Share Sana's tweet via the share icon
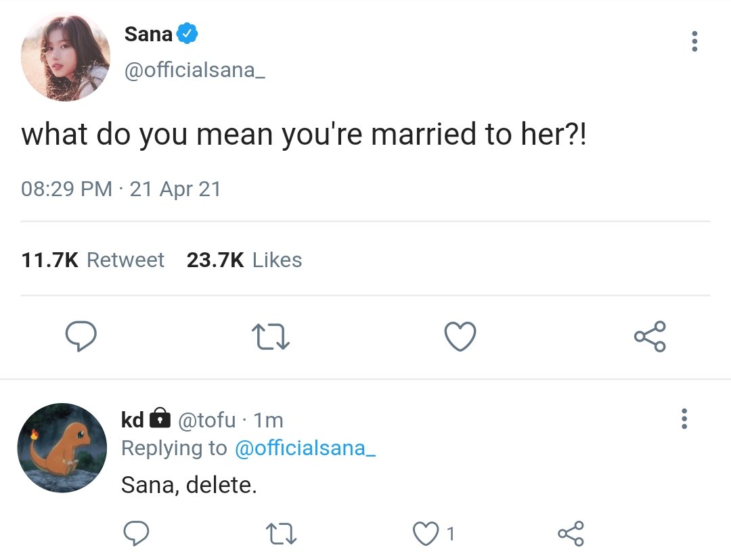Image resolution: width=731 pixels, height=560 pixels. click(x=650, y=336)
